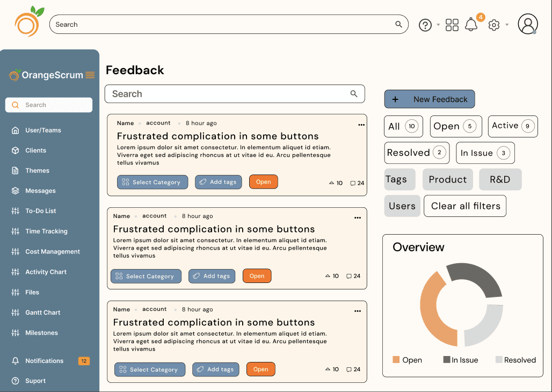Click Clear all filters button
552x392 pixels.
(465, 206)
